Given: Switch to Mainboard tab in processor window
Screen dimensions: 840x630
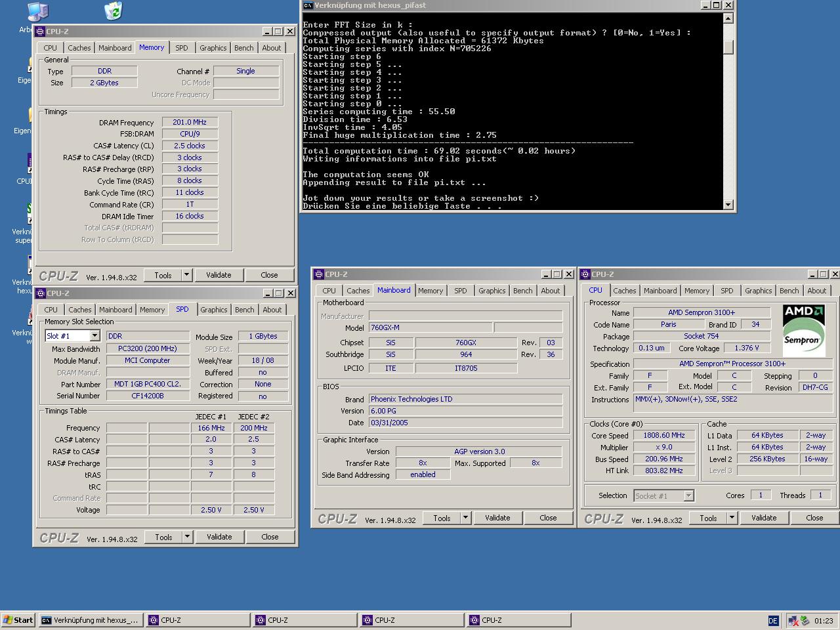Looking at the screenshot, I should coord(660,291).
